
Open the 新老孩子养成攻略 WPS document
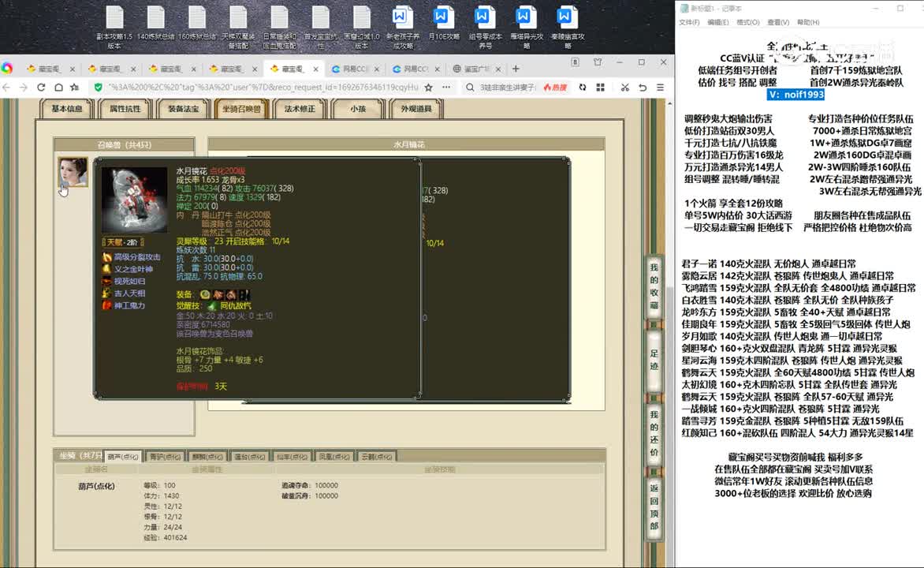click(403, 27)
